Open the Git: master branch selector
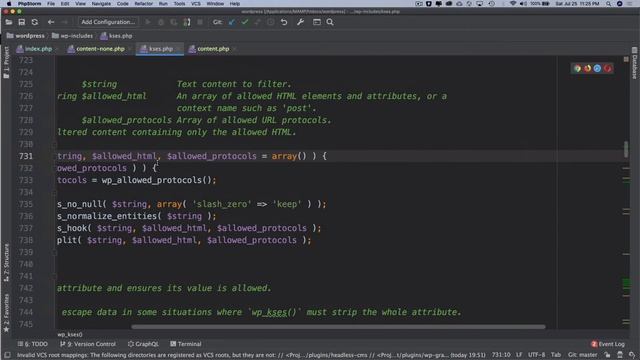This screenshot has width=640, height=360. (x=582, y=355)
